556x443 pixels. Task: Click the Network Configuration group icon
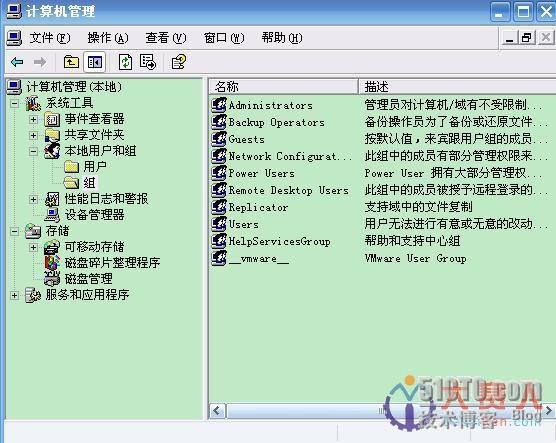219,156
